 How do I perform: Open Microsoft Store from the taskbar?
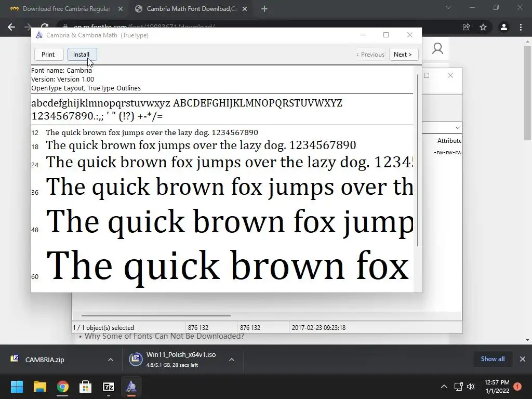(86, 387)
